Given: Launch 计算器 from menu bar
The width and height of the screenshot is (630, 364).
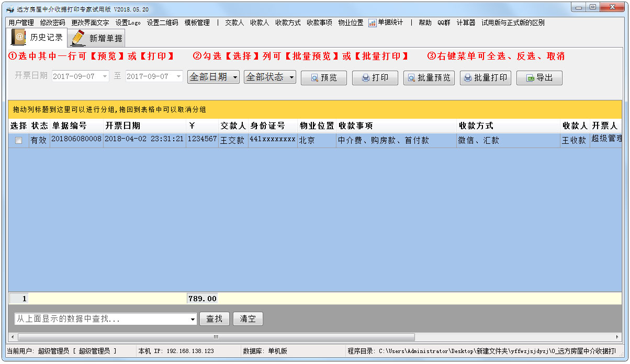Looking at the screenshot, I should [x=466, y=23].
